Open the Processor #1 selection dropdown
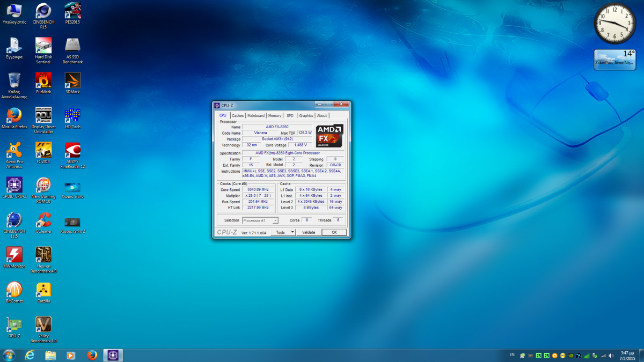644x362 pixels. coord(260,220)
